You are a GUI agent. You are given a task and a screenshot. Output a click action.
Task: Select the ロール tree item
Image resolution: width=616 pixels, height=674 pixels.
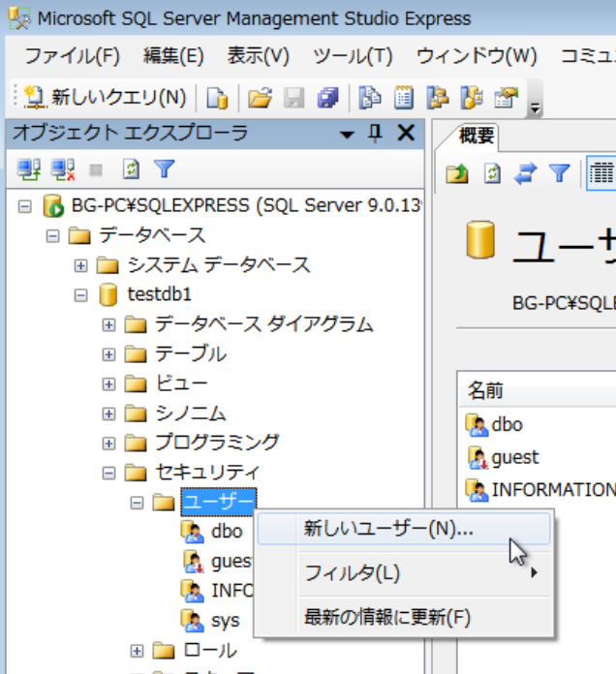[210, 651]
